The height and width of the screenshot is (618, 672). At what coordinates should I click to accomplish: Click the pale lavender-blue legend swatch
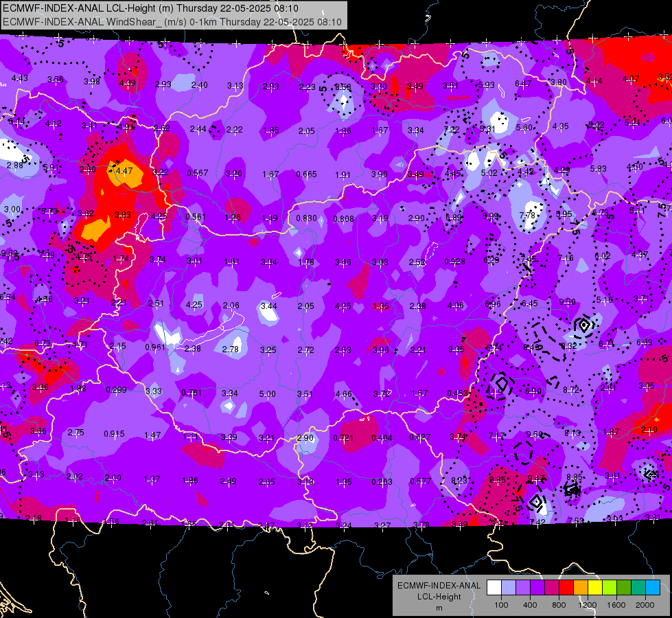[x=509, y=588]
